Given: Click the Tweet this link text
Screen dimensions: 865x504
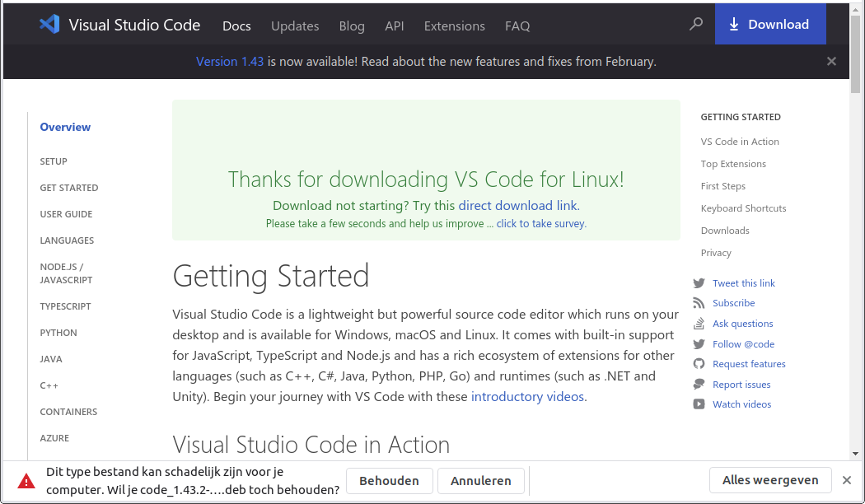Looking at the screenshot, I should (x=744, y=283).
